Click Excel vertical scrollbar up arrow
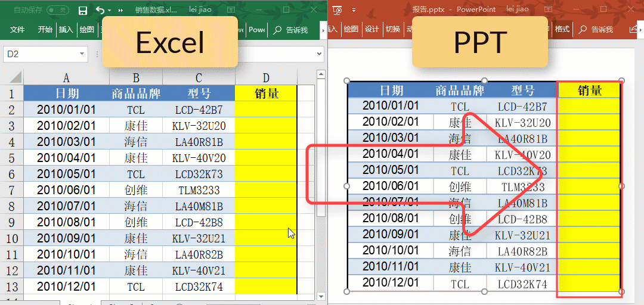644x305 pixels. (321, 74)
